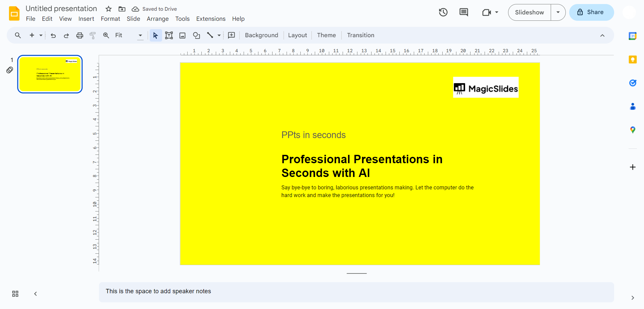644x309 pixels.
Task: Expand the line tool dropdown arrow
Action: coord(219,36)
